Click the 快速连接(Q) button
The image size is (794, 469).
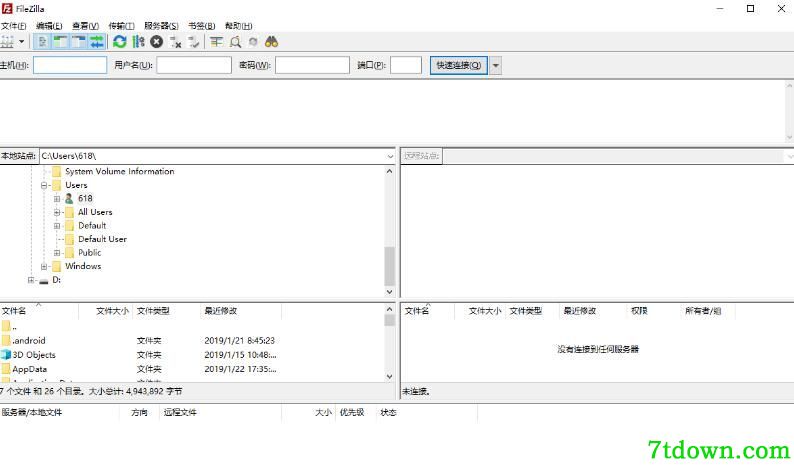tap(459, 65)
